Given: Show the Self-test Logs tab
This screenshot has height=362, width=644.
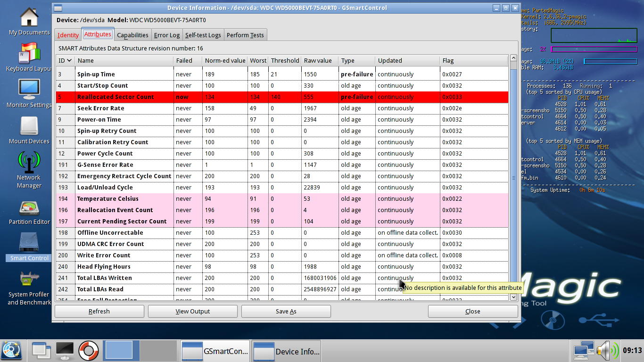Looking at the screenshot, I should (x=203, y=35).
